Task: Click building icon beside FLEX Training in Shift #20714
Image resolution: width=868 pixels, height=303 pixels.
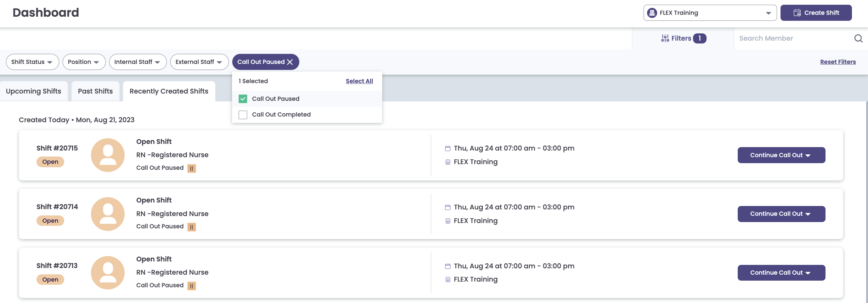Action: tap(448, 221)
